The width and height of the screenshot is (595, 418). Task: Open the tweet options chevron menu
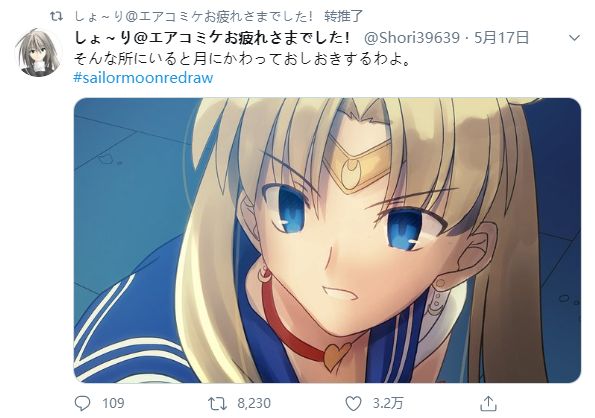575,38
